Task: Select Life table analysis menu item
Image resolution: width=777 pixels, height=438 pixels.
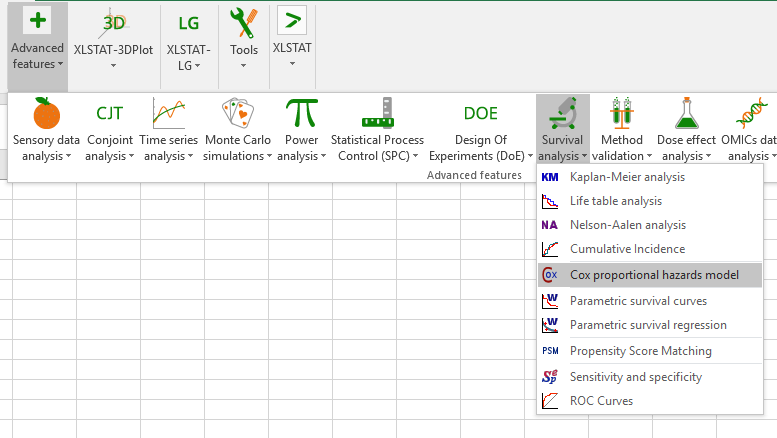Action: pyautogui.click(x=650, y=201)
